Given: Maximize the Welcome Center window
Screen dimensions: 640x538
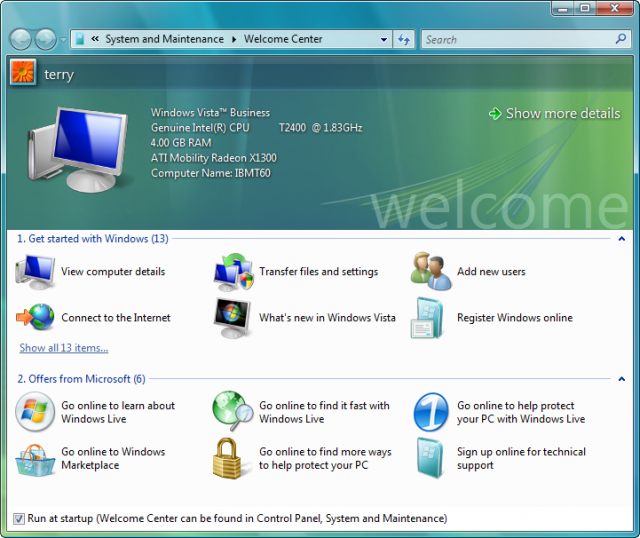Looking at the screenshot, I should point(585,8).
